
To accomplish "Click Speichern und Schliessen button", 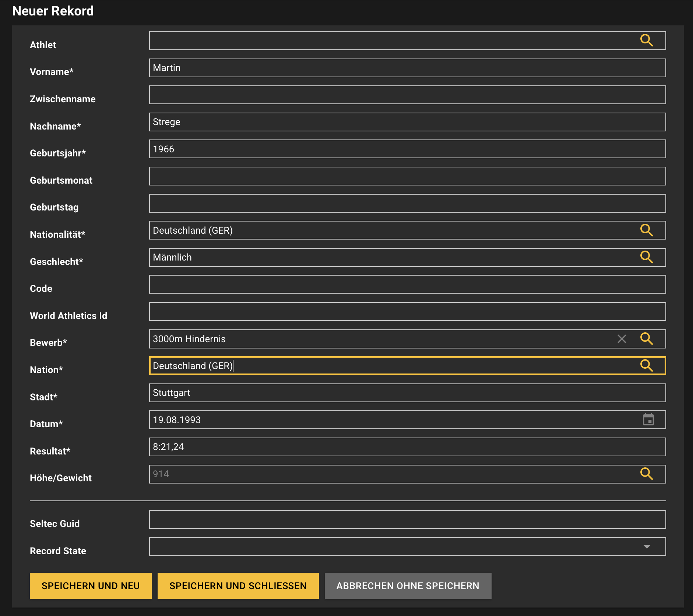I will click(238, 586).
